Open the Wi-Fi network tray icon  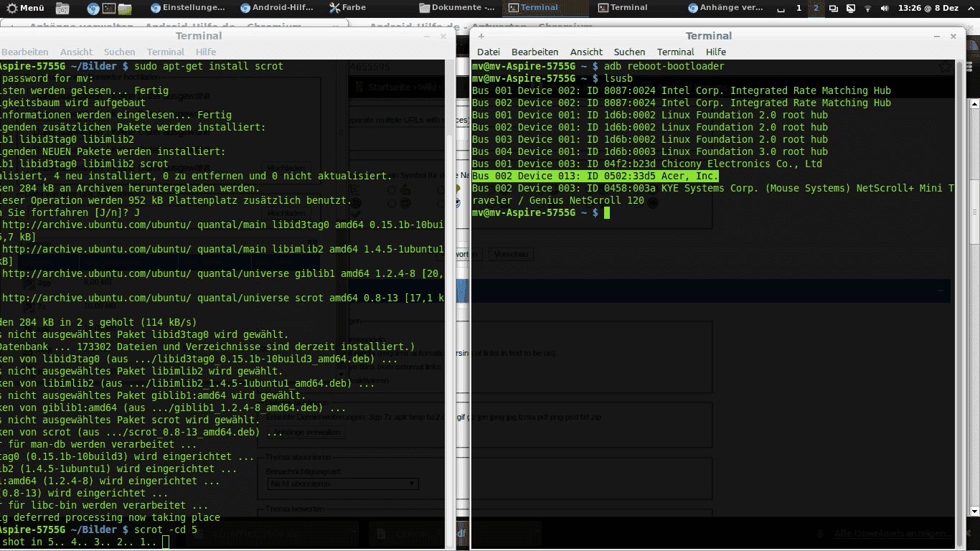coord(868,9)
